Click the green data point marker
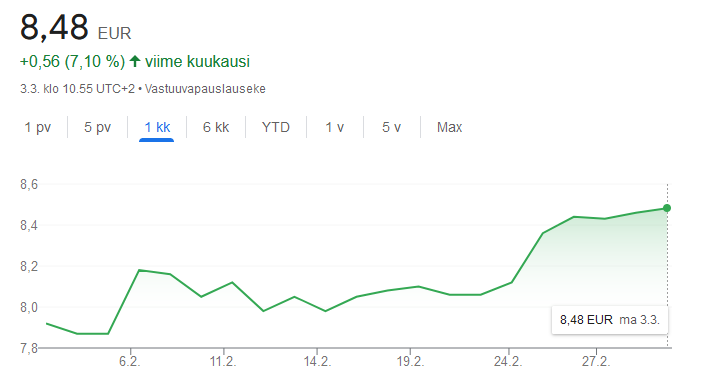The height and width of the screenshot is (381, 711). (x=667, y=208)
